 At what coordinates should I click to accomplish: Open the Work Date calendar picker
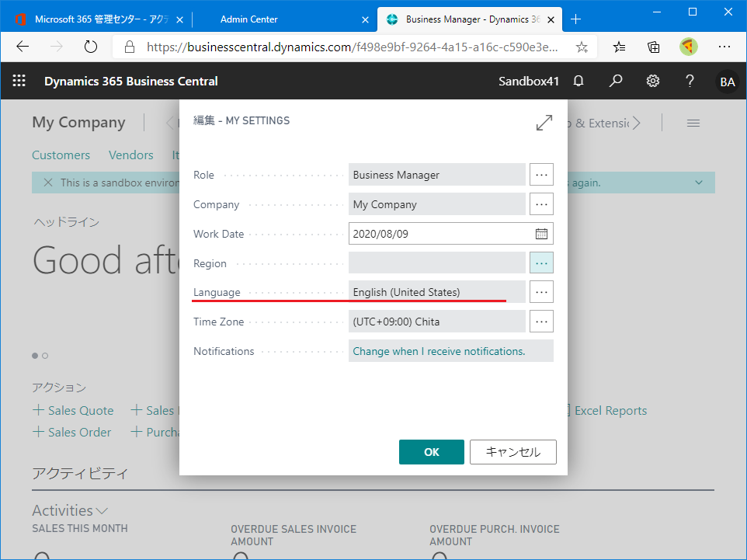point(541,234)
